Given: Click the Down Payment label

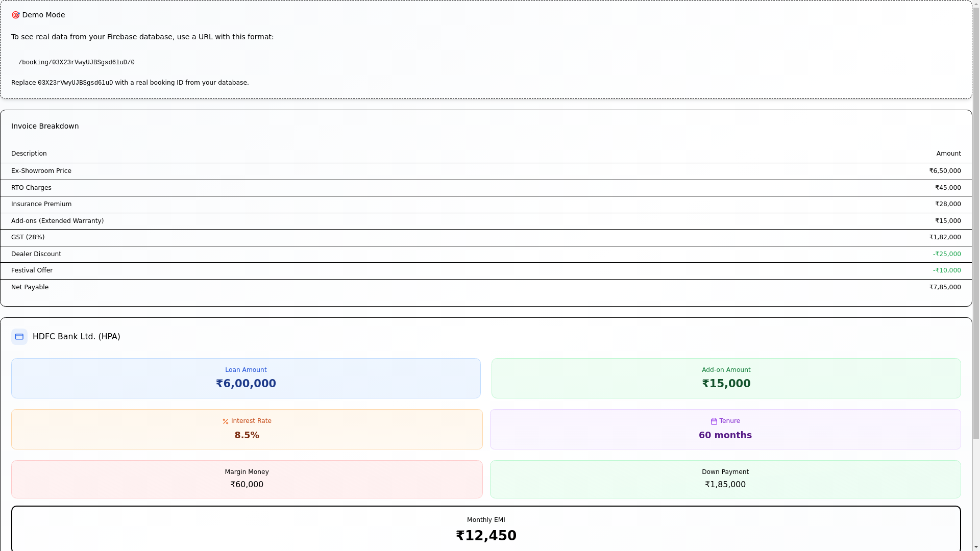Looking at the screenshot, I should (x=725, y=472).
